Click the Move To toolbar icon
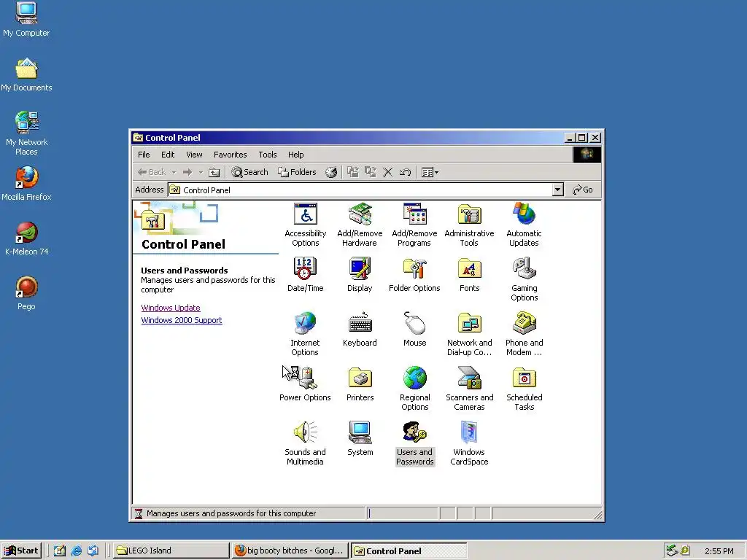The width and height of the screenshot is (747, 560). (353, 172)
